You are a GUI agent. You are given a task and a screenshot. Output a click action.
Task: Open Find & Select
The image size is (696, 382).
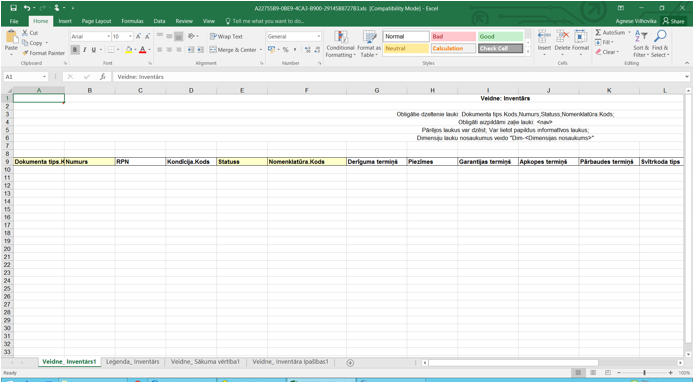coord(660,44)
